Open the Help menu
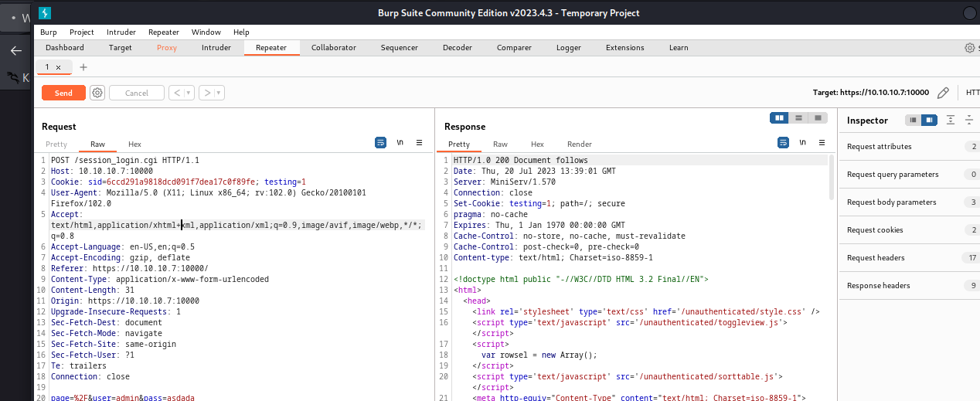Viewport: 980px width, 401px height. [x=241, y=32]
